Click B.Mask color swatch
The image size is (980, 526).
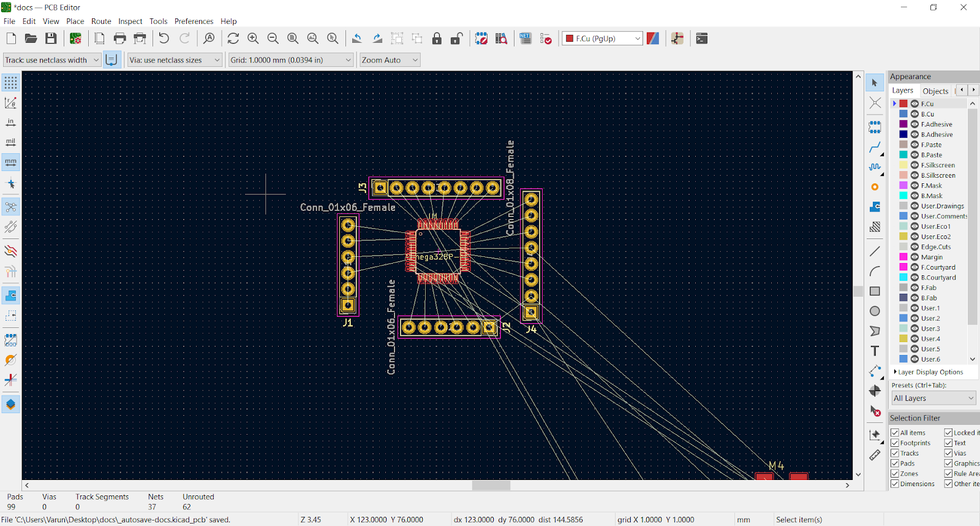coord(903,196)
